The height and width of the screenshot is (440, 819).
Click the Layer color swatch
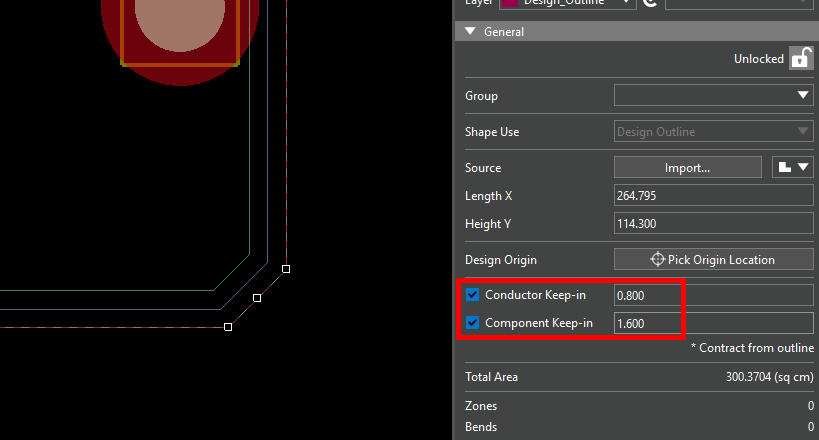pos(509,4)
